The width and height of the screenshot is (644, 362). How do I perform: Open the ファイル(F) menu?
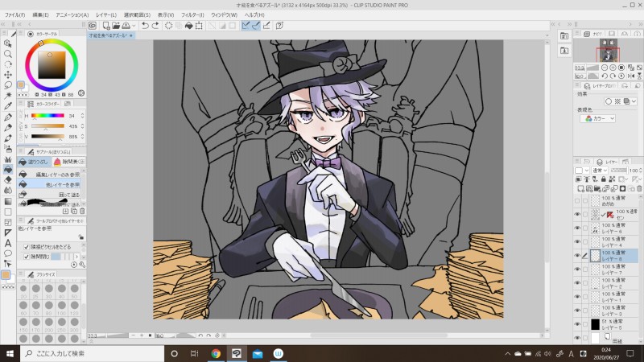coord(14,14)
